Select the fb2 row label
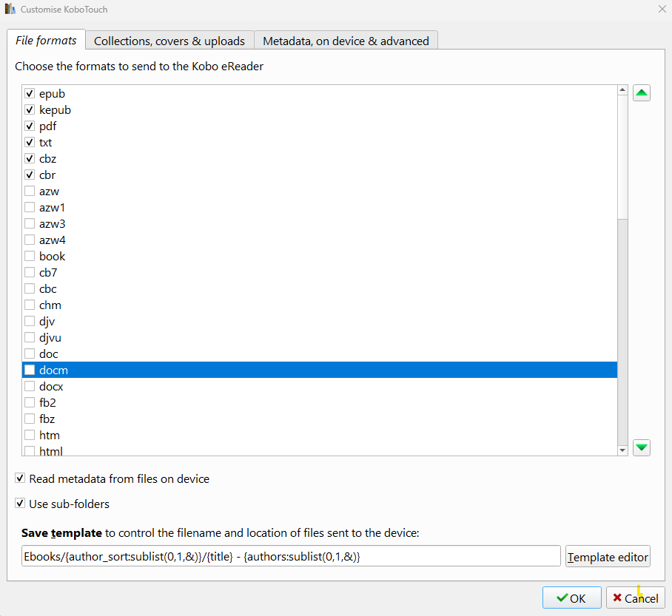The image size is (672, 616). [47, 403]
